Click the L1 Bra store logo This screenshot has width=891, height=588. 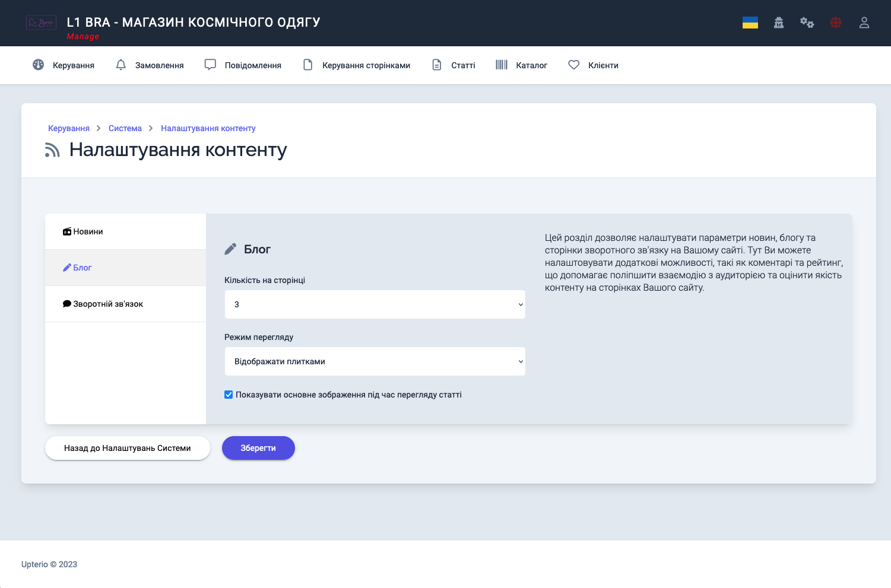coord(41,23)
